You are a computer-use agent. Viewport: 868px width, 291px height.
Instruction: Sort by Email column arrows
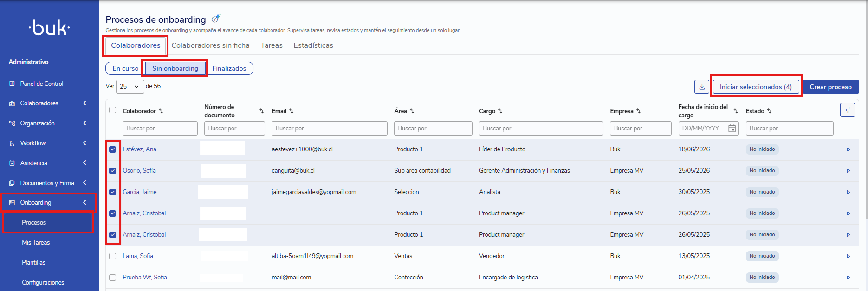click(x=291, y=111)
